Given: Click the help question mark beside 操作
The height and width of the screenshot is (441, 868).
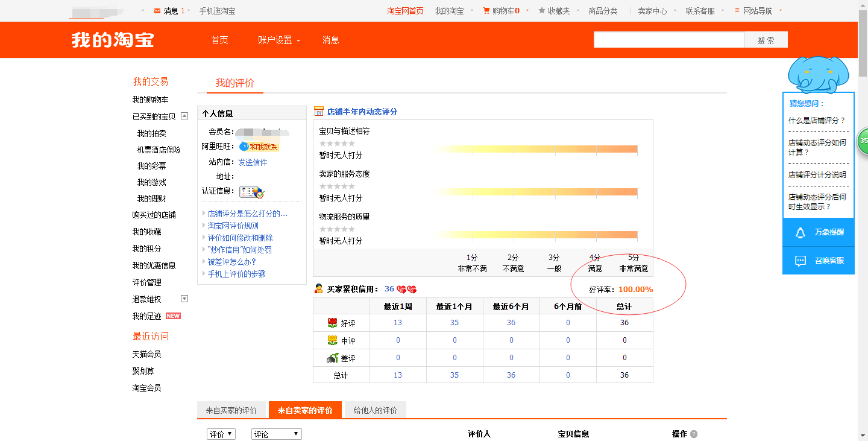Looking at the screenshot, I should [694, 434].
